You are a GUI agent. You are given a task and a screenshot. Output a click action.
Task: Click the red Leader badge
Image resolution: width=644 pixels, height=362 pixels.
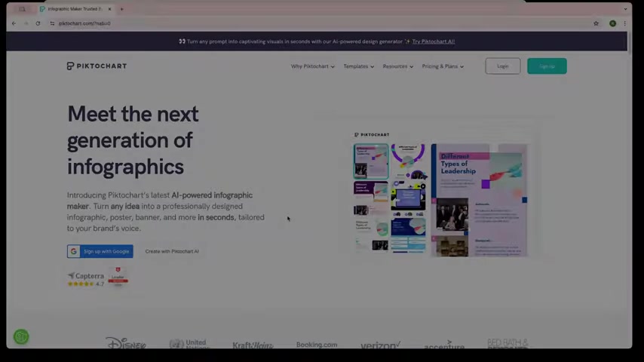[x=118, y=277]
